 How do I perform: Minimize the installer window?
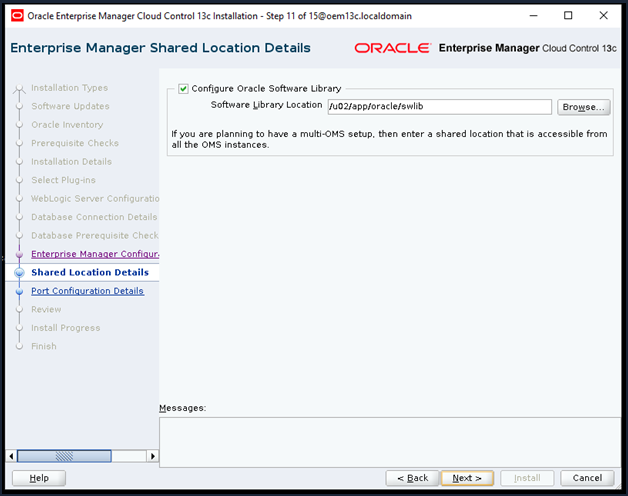[x=533, y=16]
